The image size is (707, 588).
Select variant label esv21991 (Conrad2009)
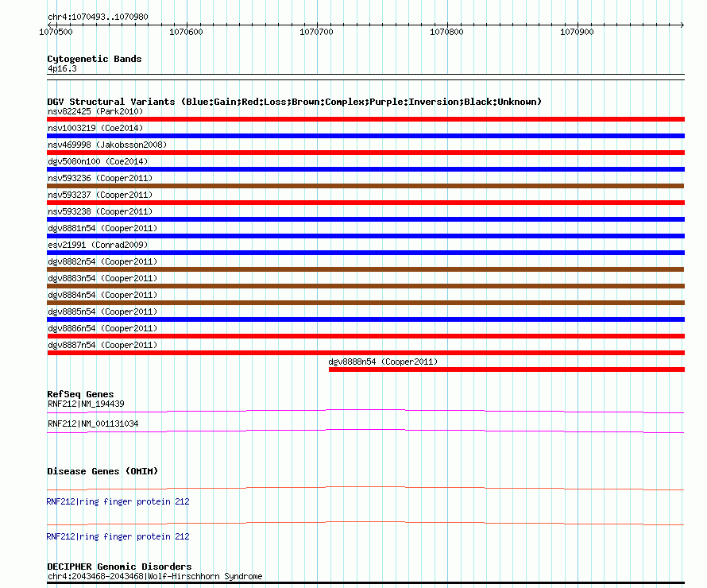[x=98, y=245]
